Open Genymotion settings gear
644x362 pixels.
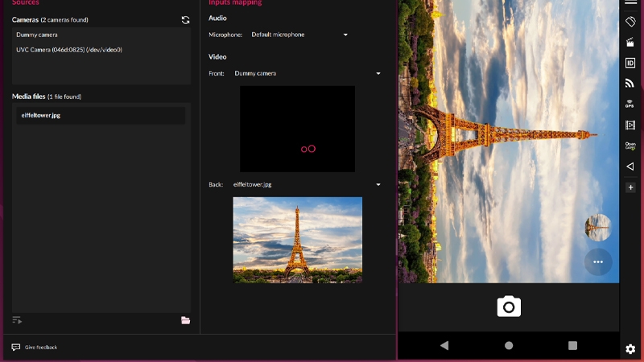[630, 349]
